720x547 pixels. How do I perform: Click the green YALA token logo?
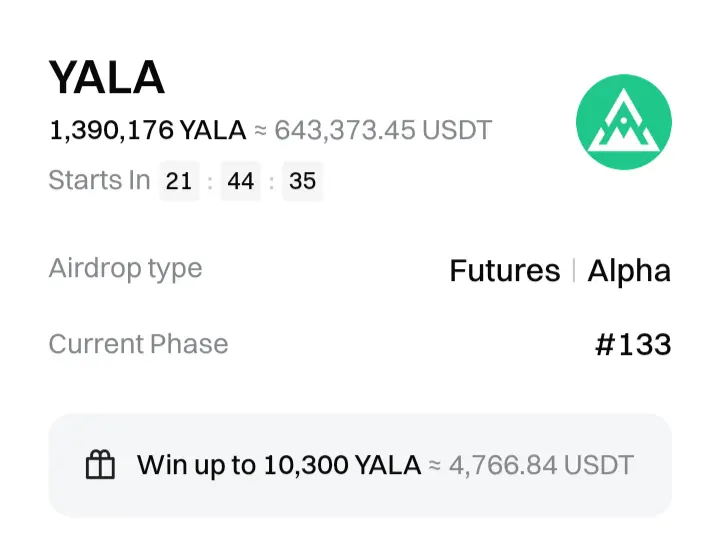pos(624,123)
